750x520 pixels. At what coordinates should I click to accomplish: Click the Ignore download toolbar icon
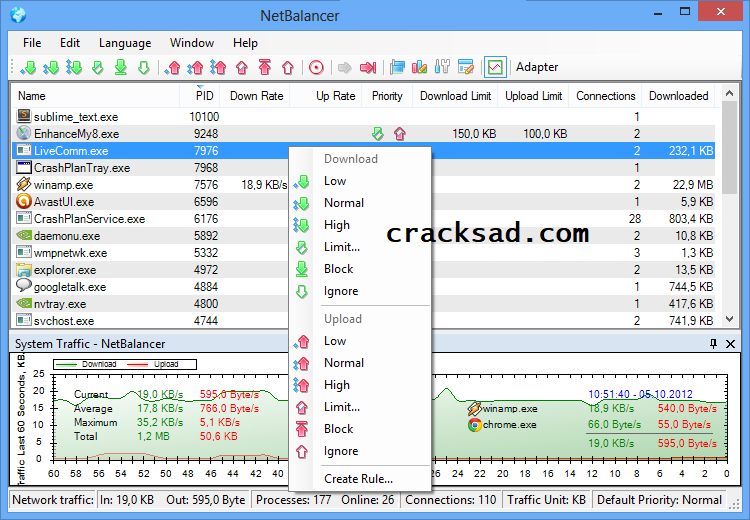(x=143, y=67)
